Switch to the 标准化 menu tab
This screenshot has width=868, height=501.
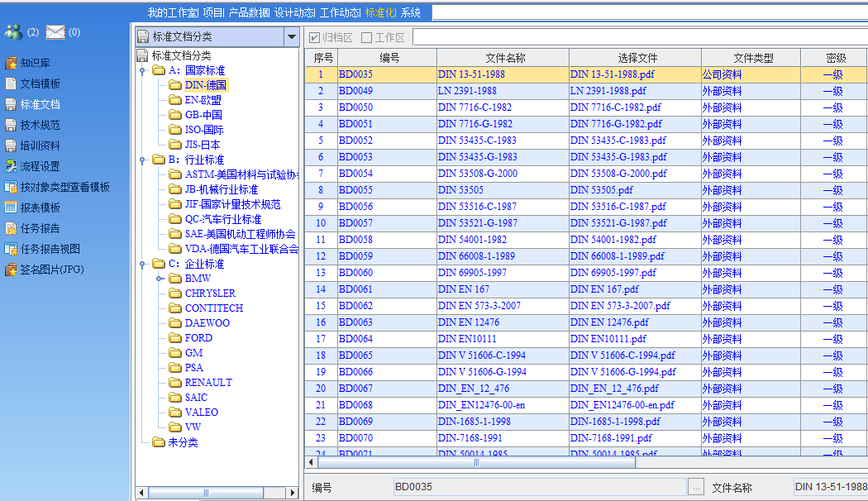click(x=380, y=12)
